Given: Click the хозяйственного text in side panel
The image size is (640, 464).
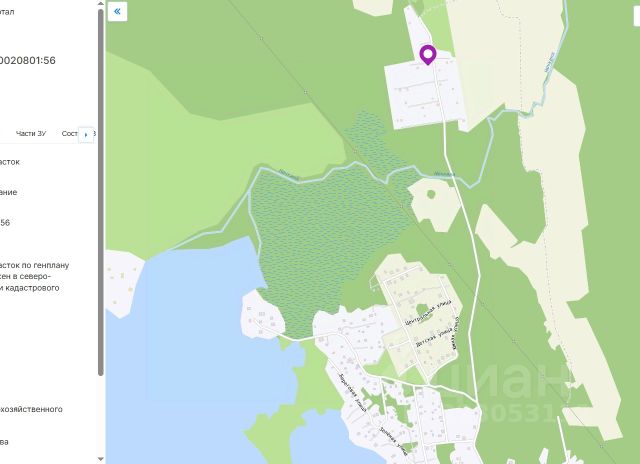Looking at the screenshot, I should point(31,409).
